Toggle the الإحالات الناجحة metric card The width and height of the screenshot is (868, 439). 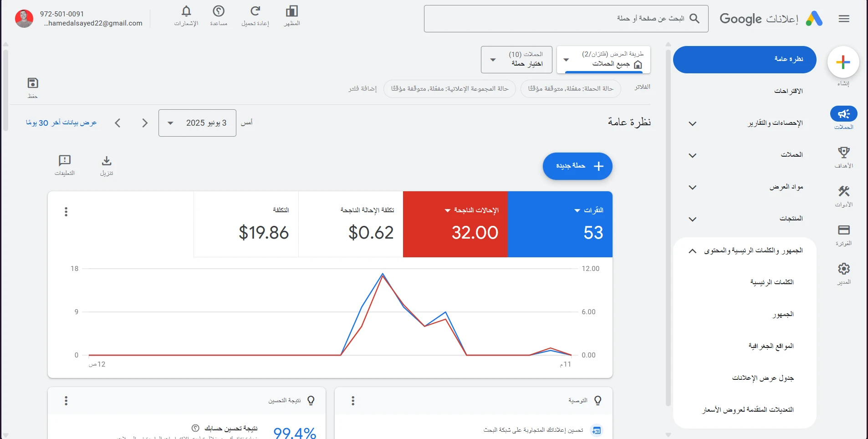coord(455,224)
